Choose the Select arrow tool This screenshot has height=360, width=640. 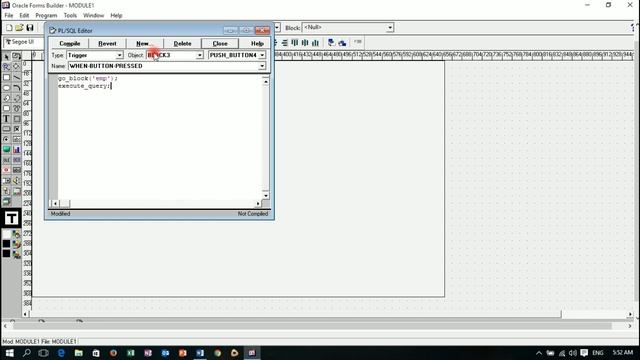[x=7, y=56]
